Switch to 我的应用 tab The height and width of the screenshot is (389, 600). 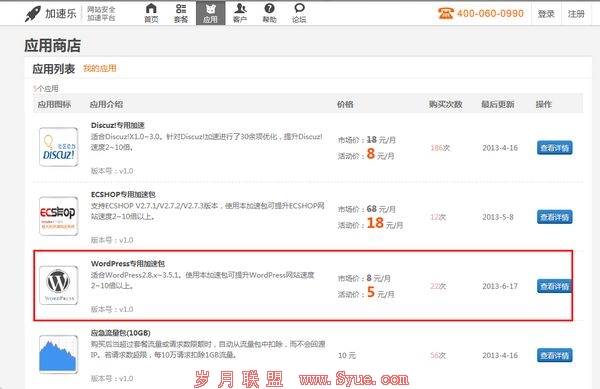(x=100, y=68)
